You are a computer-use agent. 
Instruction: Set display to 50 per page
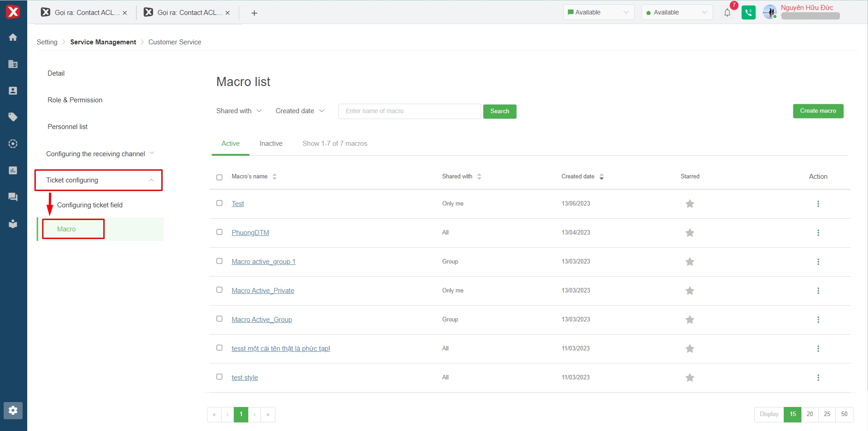[x=844, y=414]
